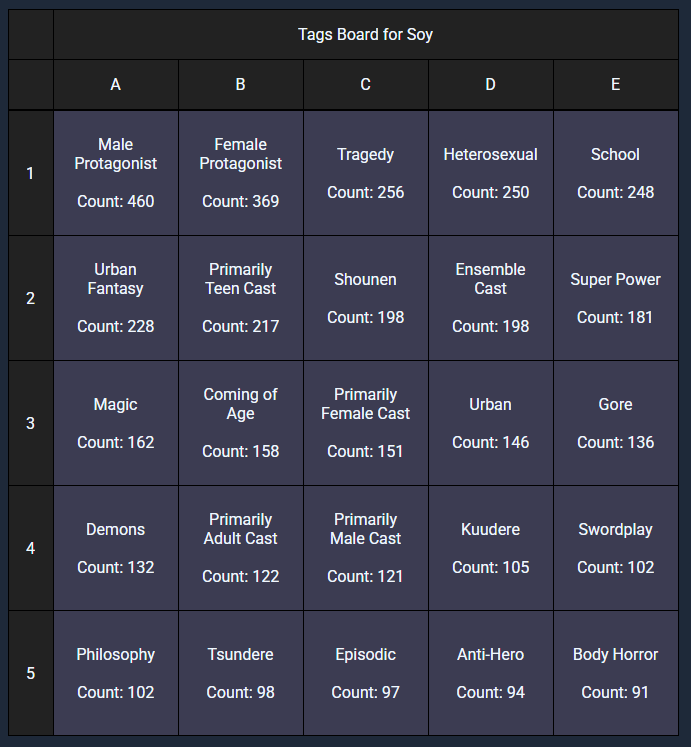Click the Tags Board for Soy title
Viewport: 691px width, 747px height.
[366, 35]
